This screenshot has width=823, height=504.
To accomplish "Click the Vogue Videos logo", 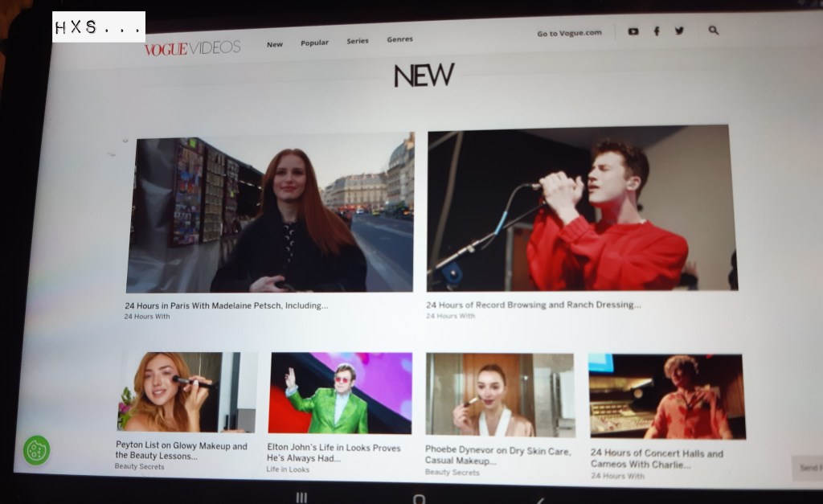I will [x=192, y=48].
